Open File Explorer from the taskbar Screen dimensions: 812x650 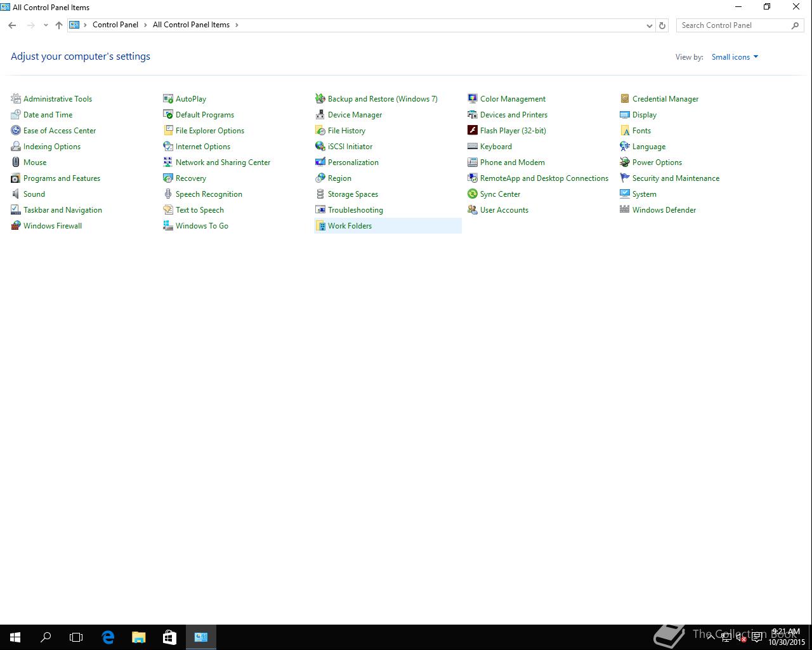138,637
